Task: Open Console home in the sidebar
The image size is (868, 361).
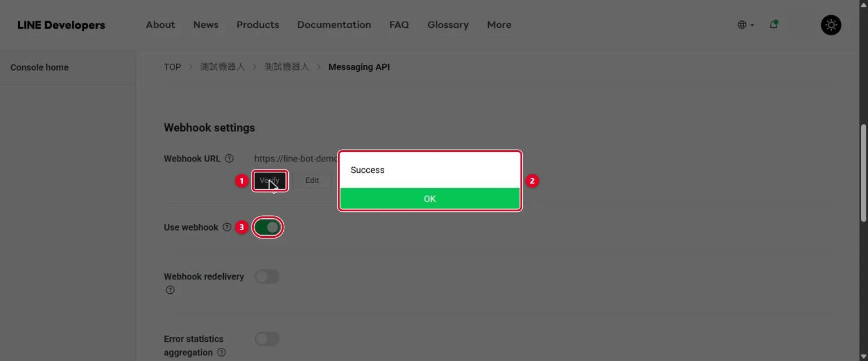Action: pyautogui.click(x=40, y=67)
